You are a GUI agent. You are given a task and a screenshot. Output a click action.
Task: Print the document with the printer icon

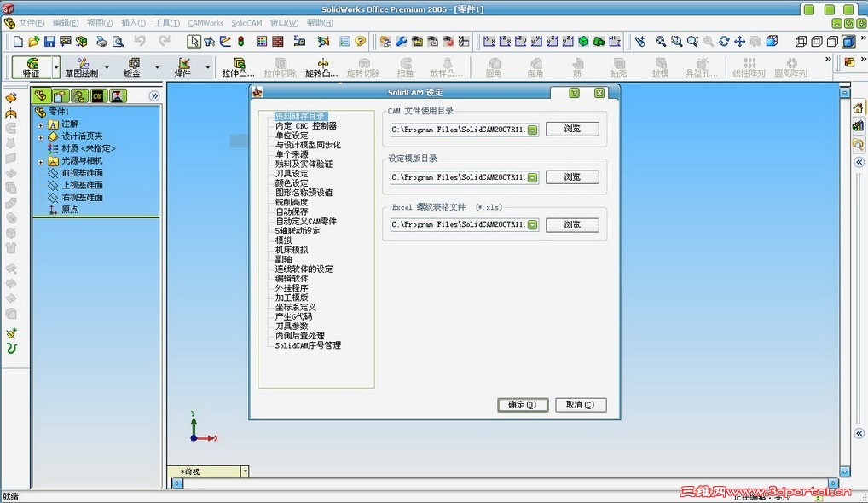coord(101,42)
